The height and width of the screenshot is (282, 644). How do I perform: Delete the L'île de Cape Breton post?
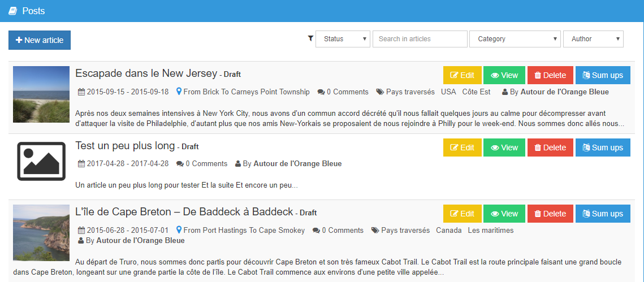(x=550, y=214)
